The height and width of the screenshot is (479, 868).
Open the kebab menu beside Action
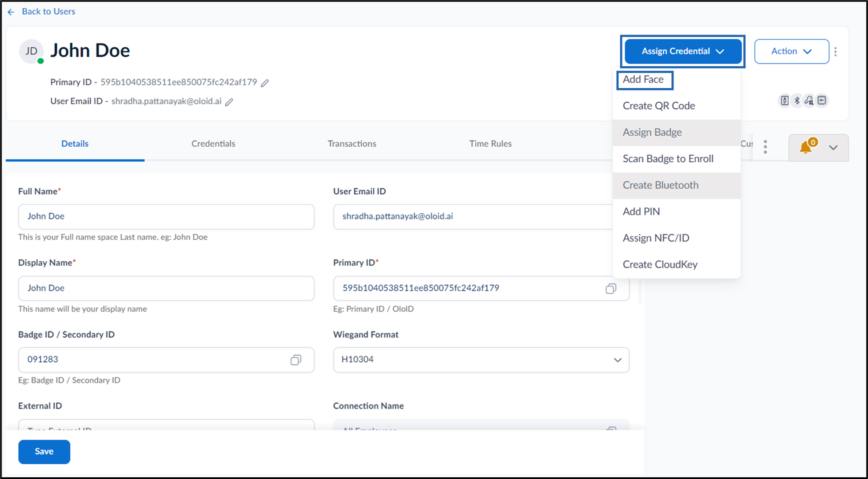pyautogui.click(x=836, y=51)
